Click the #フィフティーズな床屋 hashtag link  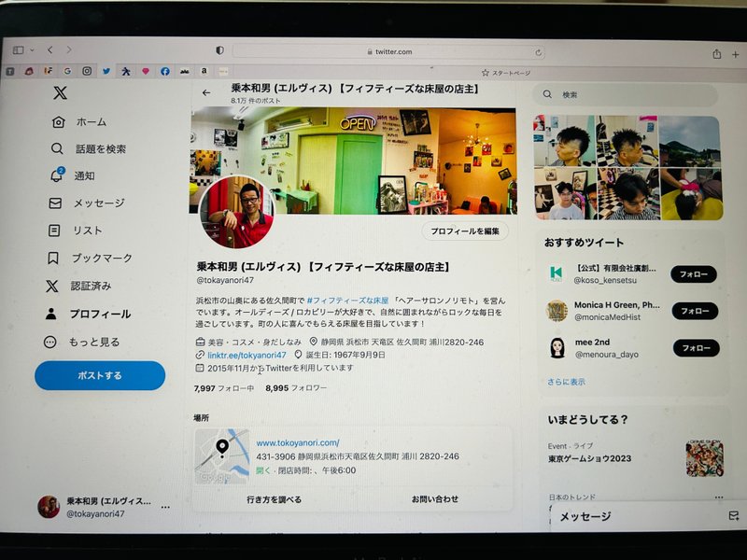(347, 301)
